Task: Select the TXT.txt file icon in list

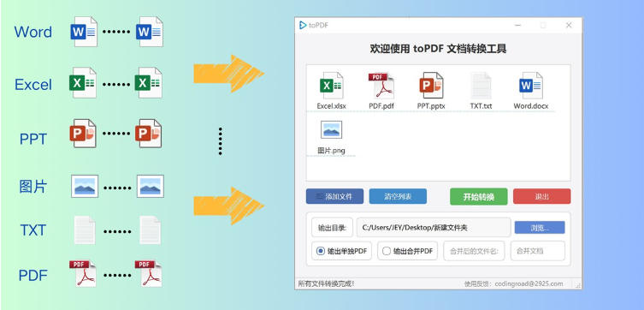Action: (481, 85)
